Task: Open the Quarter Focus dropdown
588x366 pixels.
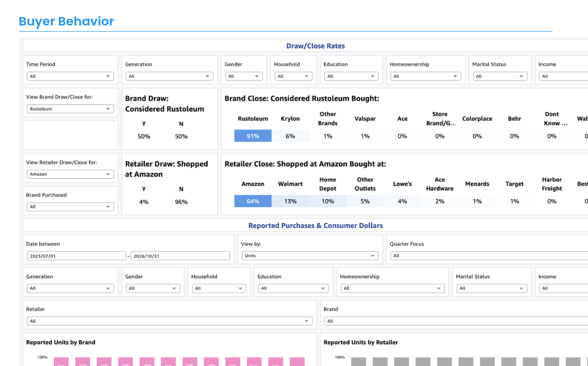Action: tap(489, 256)
